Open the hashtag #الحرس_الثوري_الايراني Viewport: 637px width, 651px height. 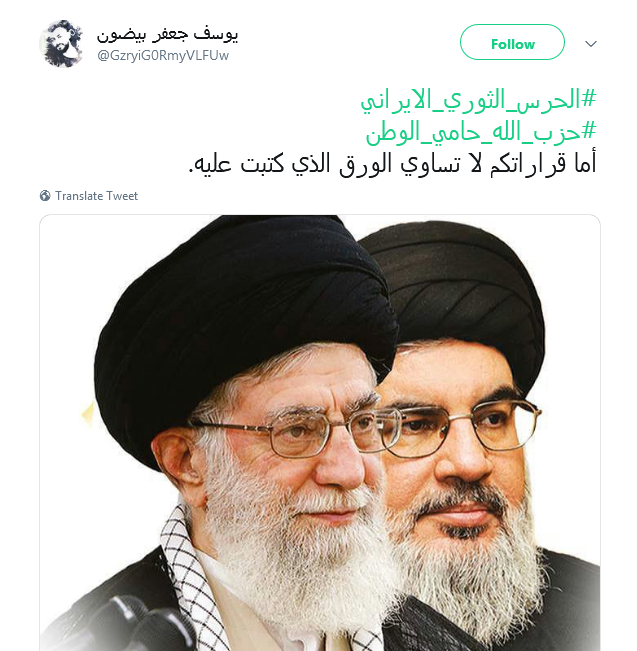pos(478,100)
